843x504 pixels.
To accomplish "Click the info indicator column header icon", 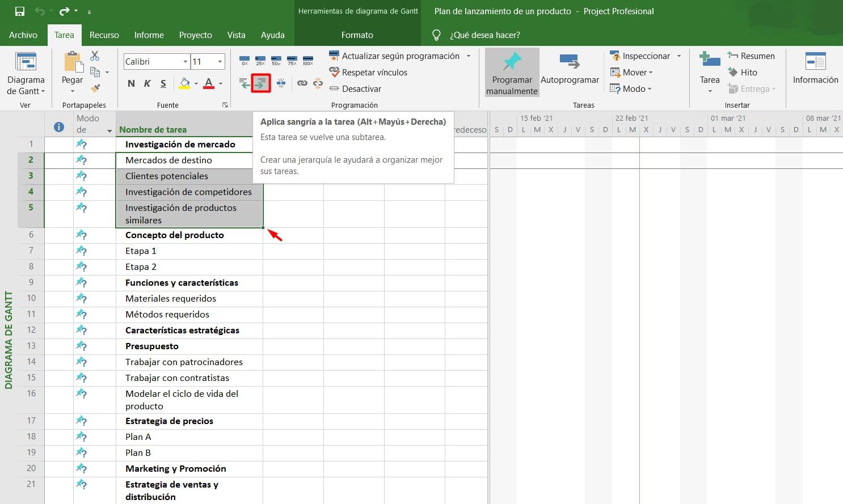I will 59,127.
